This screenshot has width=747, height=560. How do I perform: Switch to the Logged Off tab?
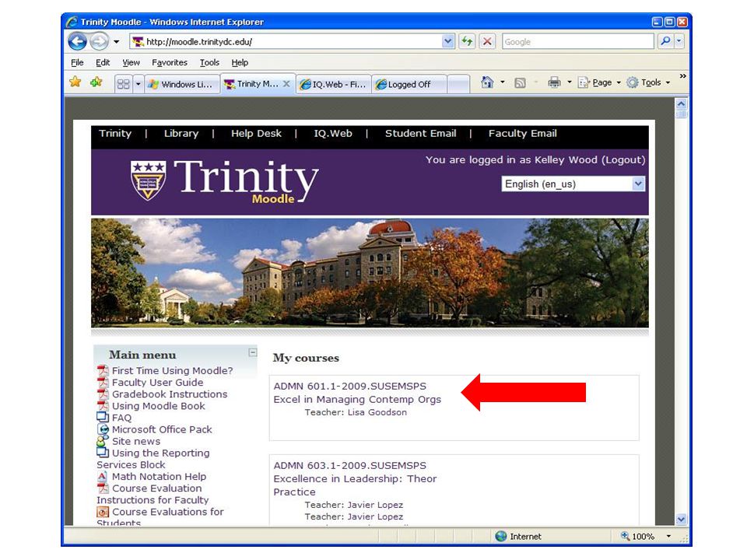click(409, 84)
